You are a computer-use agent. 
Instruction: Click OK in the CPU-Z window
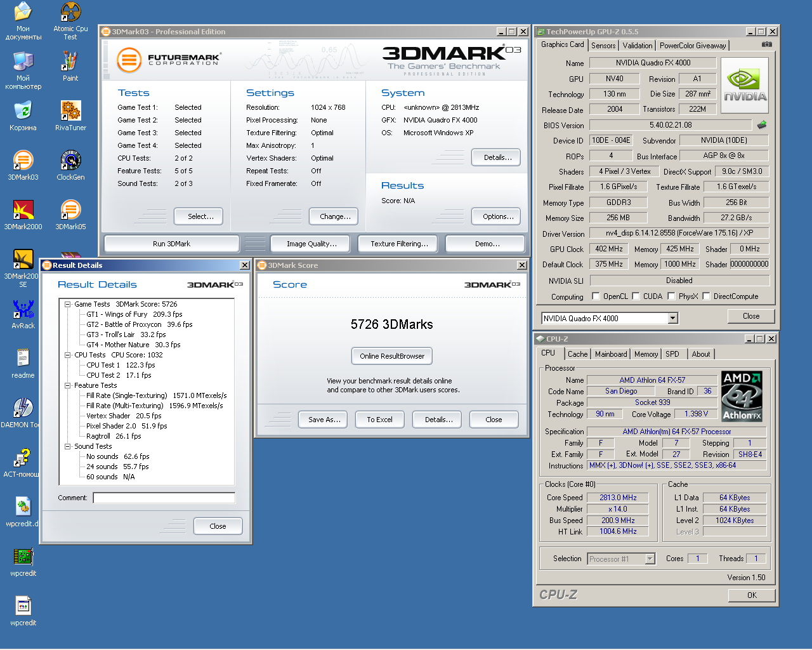752,595
